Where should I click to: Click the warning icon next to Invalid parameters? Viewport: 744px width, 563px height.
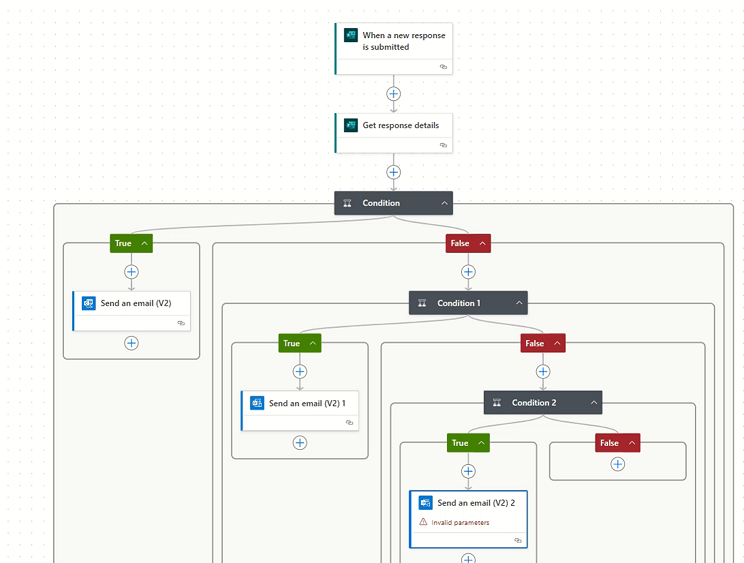pos(423,522)
